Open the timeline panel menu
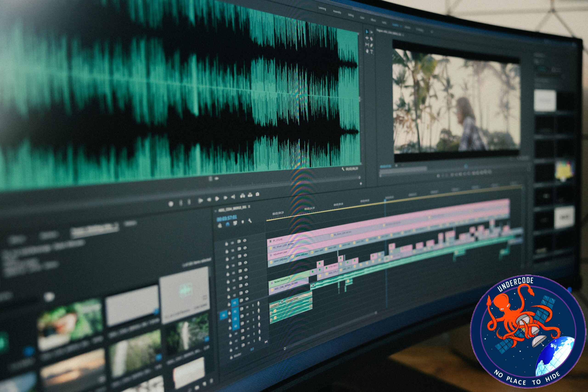The width and height of the screenshot is (588, 392). (x=249, y=206)
